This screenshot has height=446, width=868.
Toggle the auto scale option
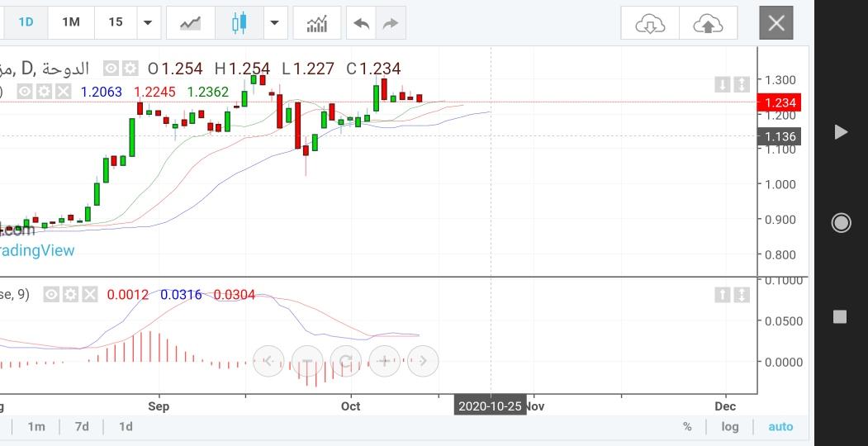780,427
